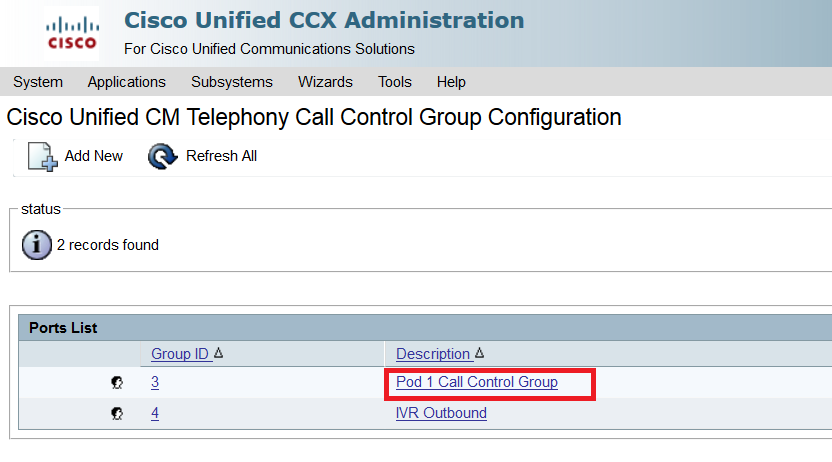Image resolution: width=832 pixels, height=462 pixels.
Task: Click the Cisco logo in the header
Action: click(x=72, y=33)
